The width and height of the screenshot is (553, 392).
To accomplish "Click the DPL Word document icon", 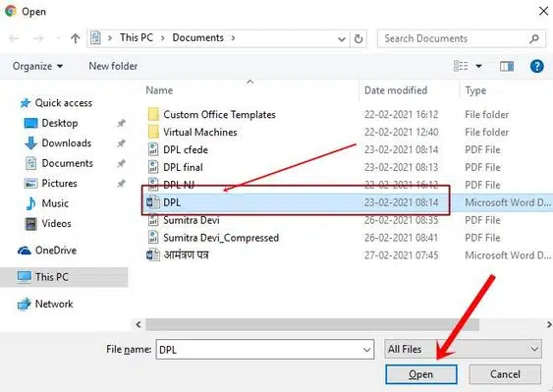I will point(152,202).
